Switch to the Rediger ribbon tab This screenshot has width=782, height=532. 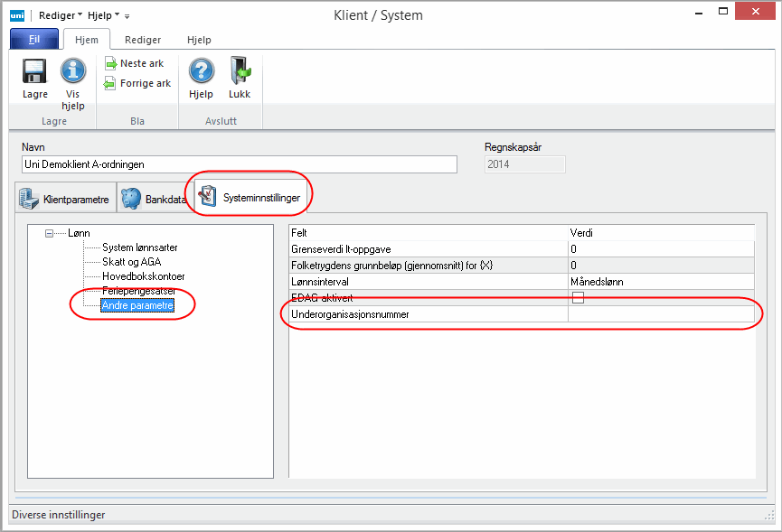143,40
